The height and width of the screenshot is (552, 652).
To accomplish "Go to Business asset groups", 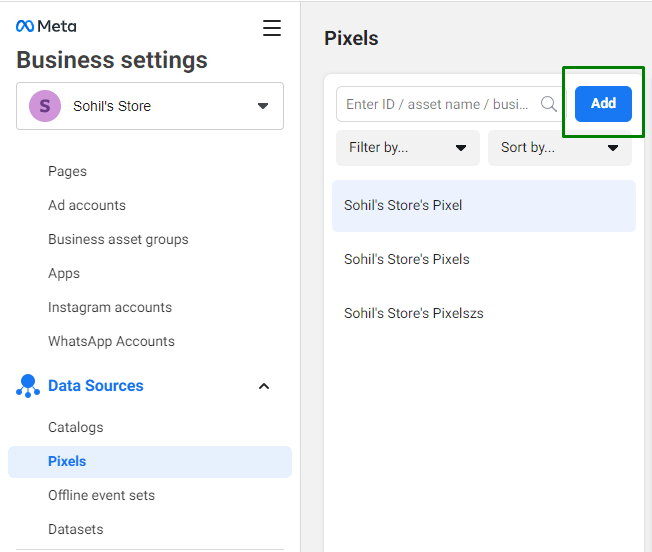I will [x=118, y=239].
